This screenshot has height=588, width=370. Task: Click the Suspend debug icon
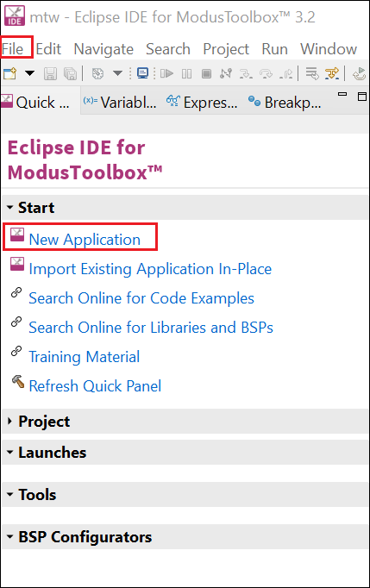pyautogui.click(x=186, y=73)
